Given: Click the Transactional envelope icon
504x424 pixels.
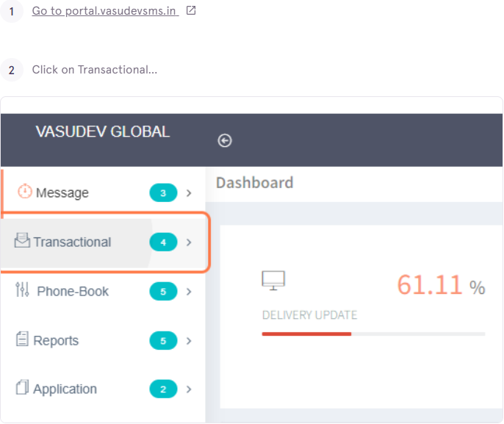Looking at the screenshot, I should [22, 240].
